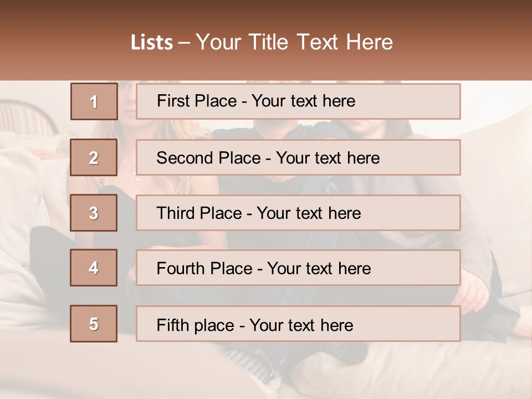This screenshot has width=532, height=399.
Task: Click 'Your text here' in Third Place bar
Action: (x=309, y=213)
